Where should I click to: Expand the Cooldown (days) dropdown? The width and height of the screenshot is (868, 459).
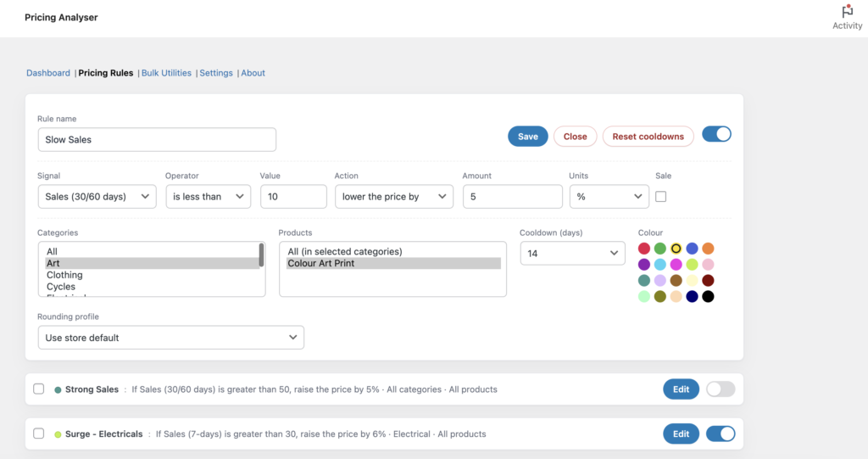(x=572, y=253)
